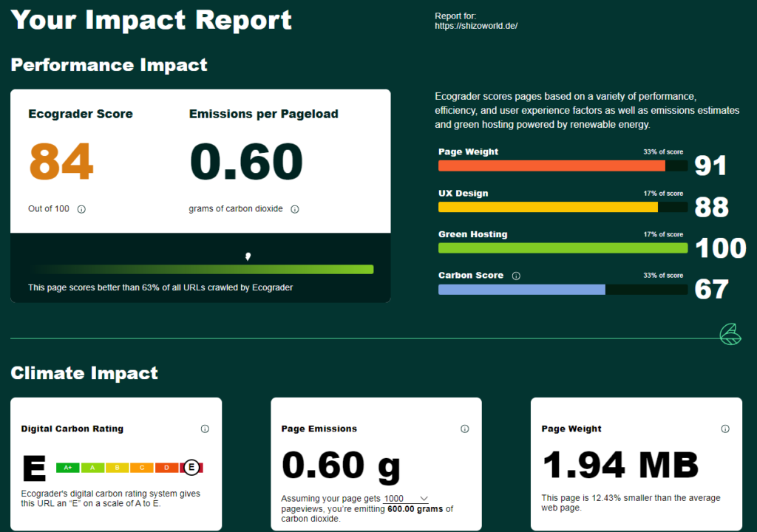Click the B segment of the rating scale
This screenshot has width=757, height=532.
click(x=118, y=467)
